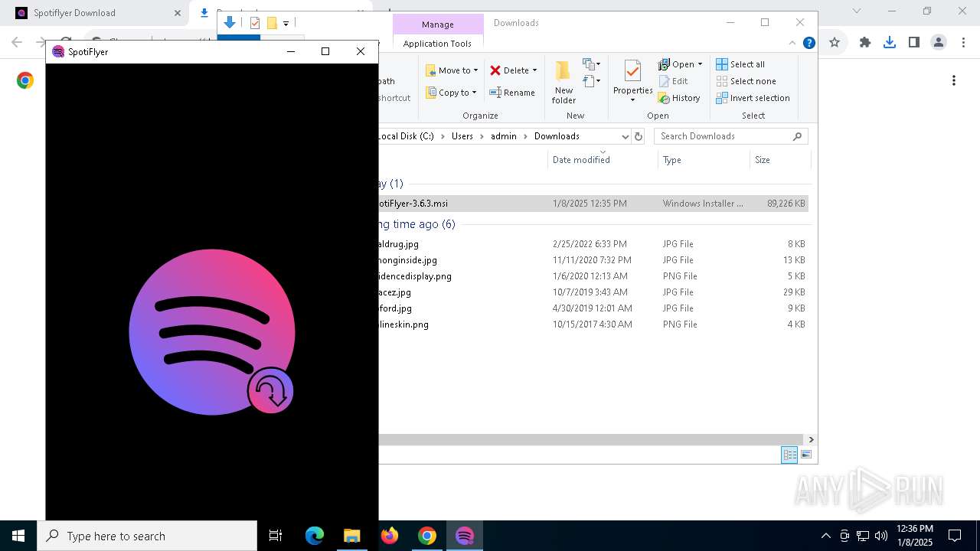Open Microsoft Edge from taskbar
The image size is (980, 551).
(315, 536)
